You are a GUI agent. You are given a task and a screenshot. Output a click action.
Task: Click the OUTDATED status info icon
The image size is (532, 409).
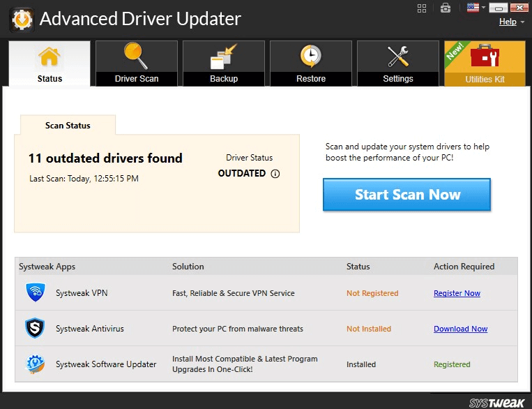275,174
